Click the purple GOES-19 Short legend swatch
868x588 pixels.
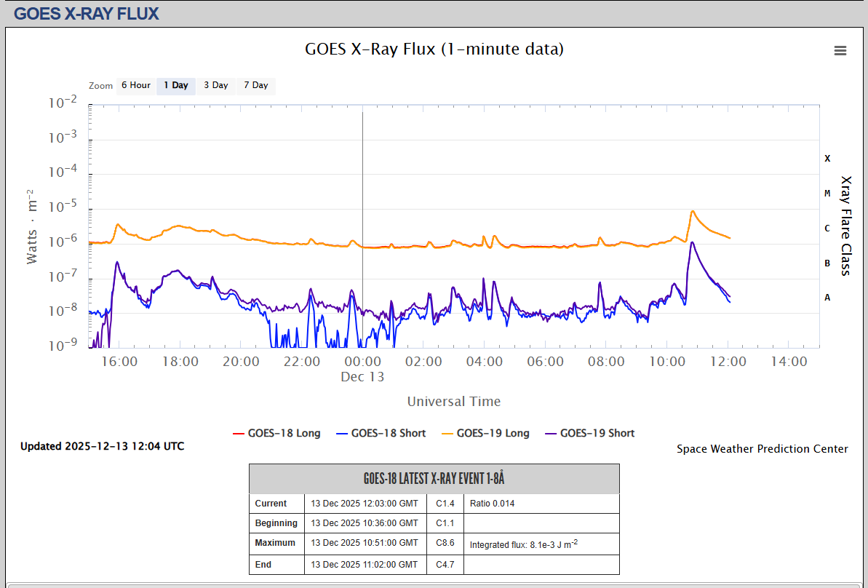click(x=549, y=434)
